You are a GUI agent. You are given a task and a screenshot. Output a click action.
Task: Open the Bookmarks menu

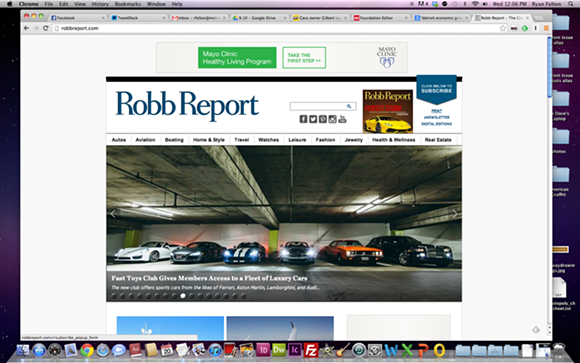(x=128, y=4)
